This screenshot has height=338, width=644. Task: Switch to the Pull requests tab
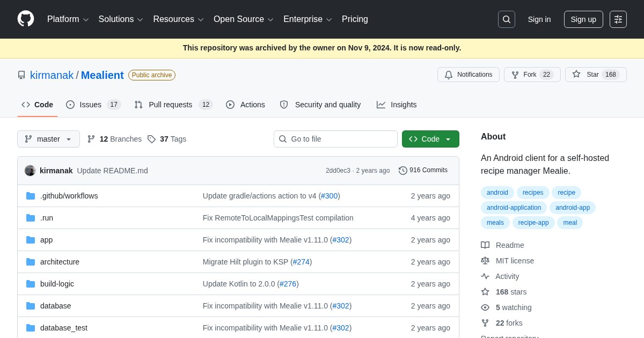(x=173, y=105)
